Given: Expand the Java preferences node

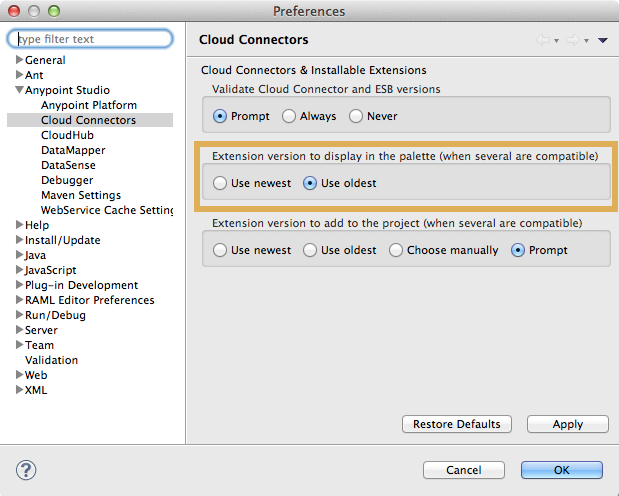Looking at the screenshot, I should pyautogui.click(x=19, y=255).
